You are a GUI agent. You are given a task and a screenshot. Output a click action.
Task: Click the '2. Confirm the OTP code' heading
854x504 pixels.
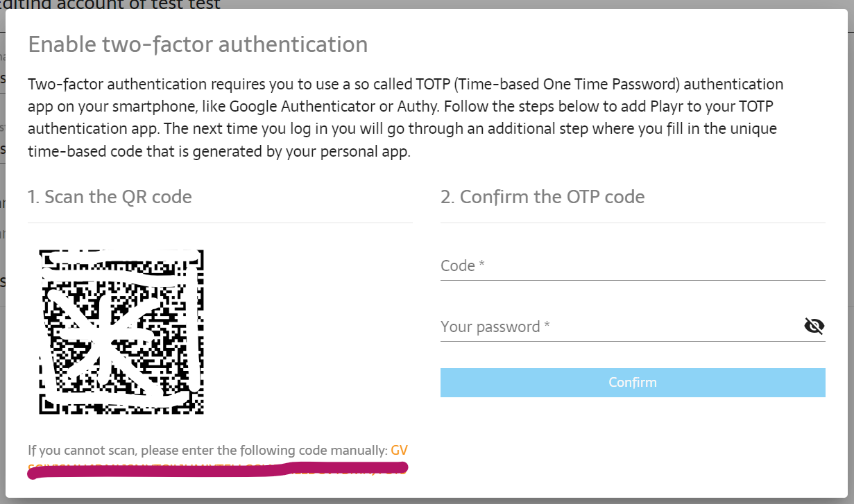[543, 197]
